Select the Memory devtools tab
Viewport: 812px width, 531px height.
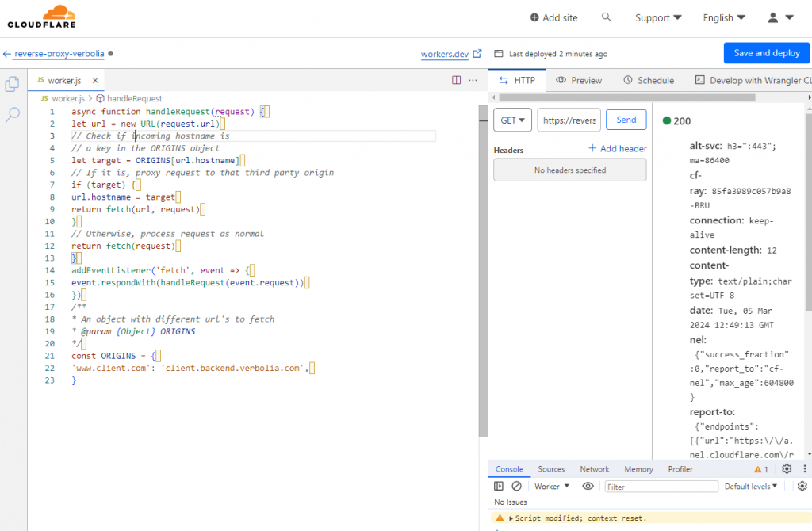pos(638,469)
